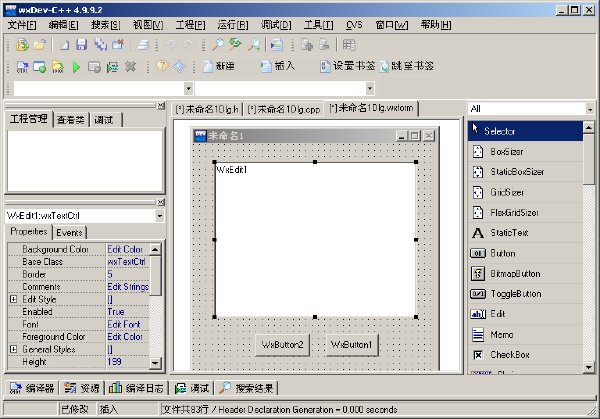The image size is (600, 419).
Task: Click the close file icon with red X
Action: tap(118, 45)
